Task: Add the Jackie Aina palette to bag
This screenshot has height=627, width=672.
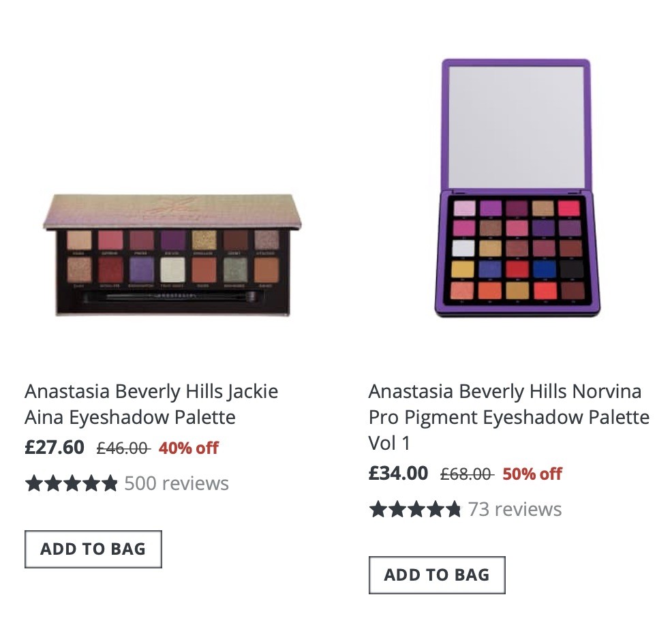Action: (93, 549)
